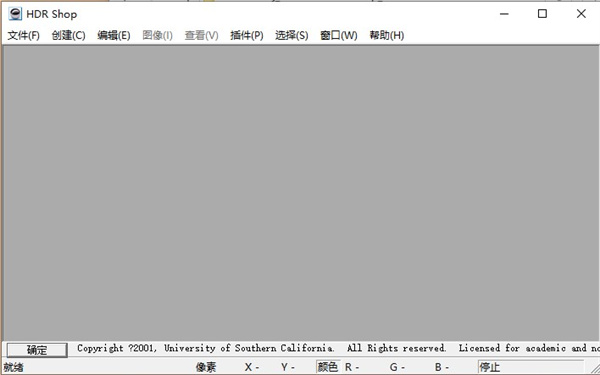Open the 编辑(E) menu
Viewport: 600px width, 375px height.
tap(114, 35)
